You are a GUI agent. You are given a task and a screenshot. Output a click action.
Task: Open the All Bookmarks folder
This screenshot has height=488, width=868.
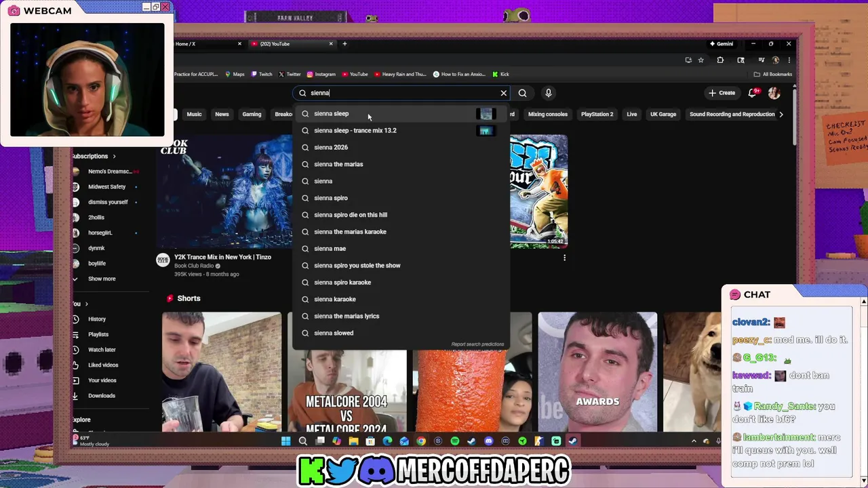pos(773,75)
